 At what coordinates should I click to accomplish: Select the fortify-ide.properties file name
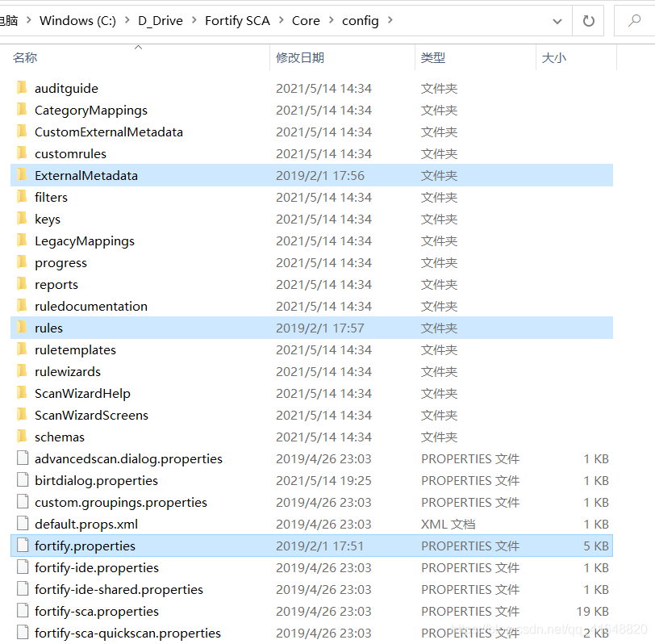(x=97, y=567)
